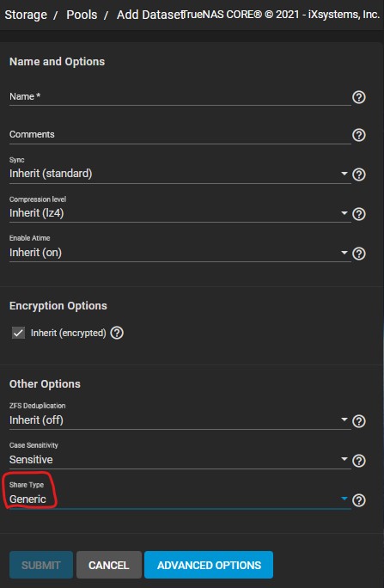384x588 pixels.
Task: Change Case Sensitivity selection
Action: coord(180,460)
